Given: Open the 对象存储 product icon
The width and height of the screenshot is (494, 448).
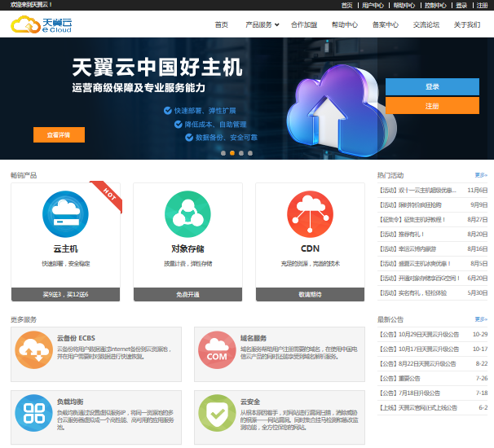Looking at the screenshot, I should click(x=187, y=214).
